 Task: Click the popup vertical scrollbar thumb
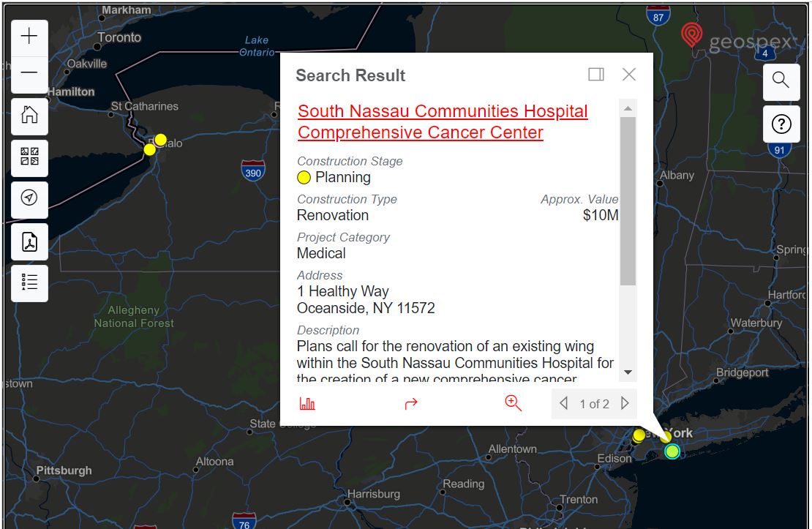628,201
